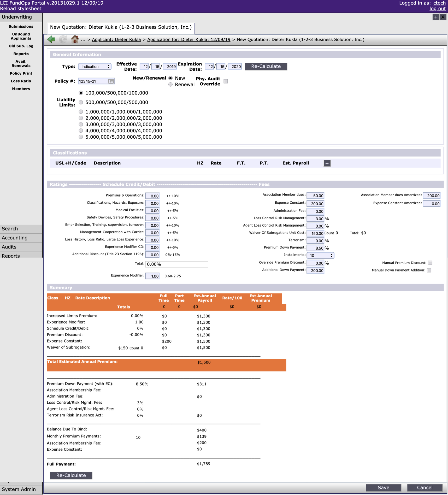This screenshot has width=448, height=495.
Task: Go to the home house icon
Action: pos(75,39)
